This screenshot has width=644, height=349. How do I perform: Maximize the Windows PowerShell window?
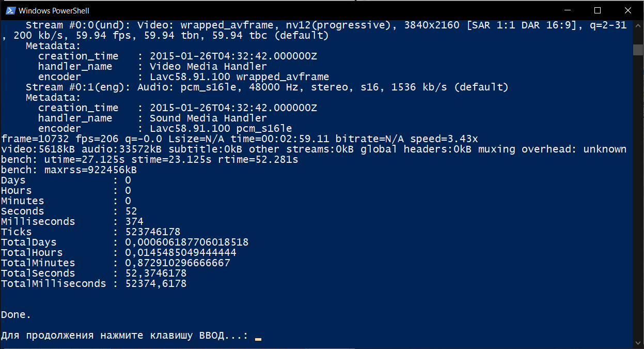coord(598,10)
